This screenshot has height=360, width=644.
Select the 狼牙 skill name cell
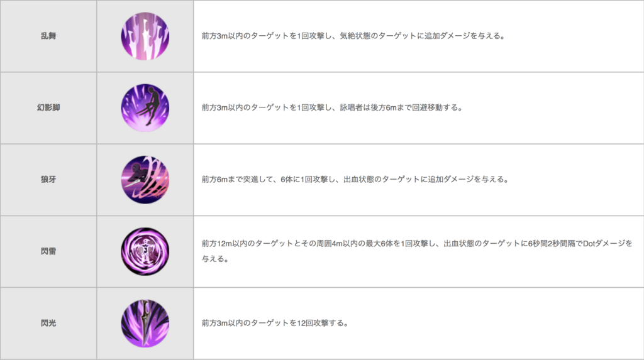click(x=48, y=180)
